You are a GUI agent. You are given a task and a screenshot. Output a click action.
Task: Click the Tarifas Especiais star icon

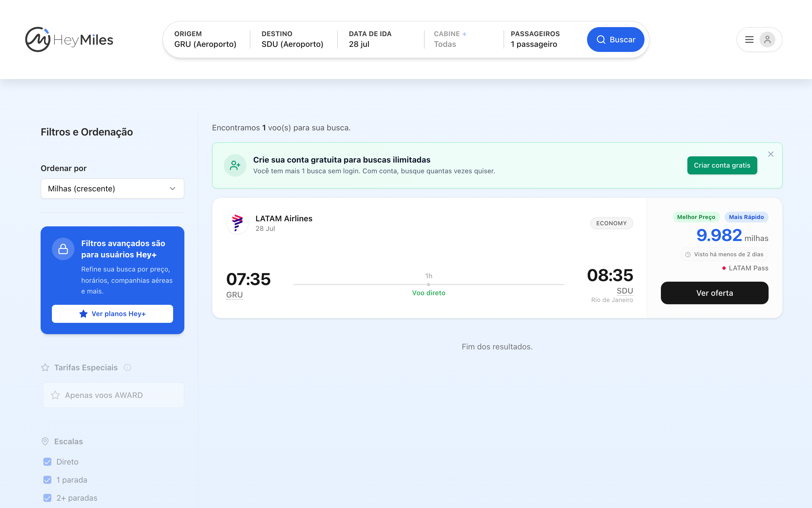click(45, 367)
